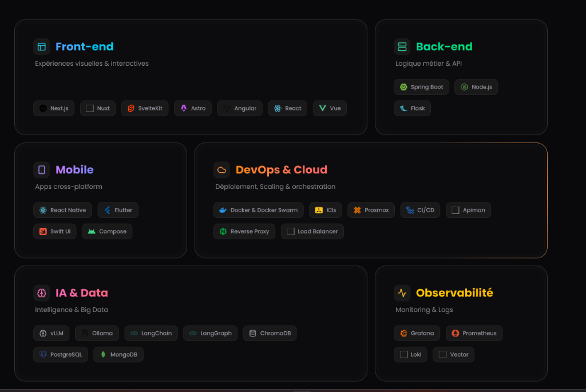
Task: Click the Reverse Proxy badge
Action: point(244,232)
